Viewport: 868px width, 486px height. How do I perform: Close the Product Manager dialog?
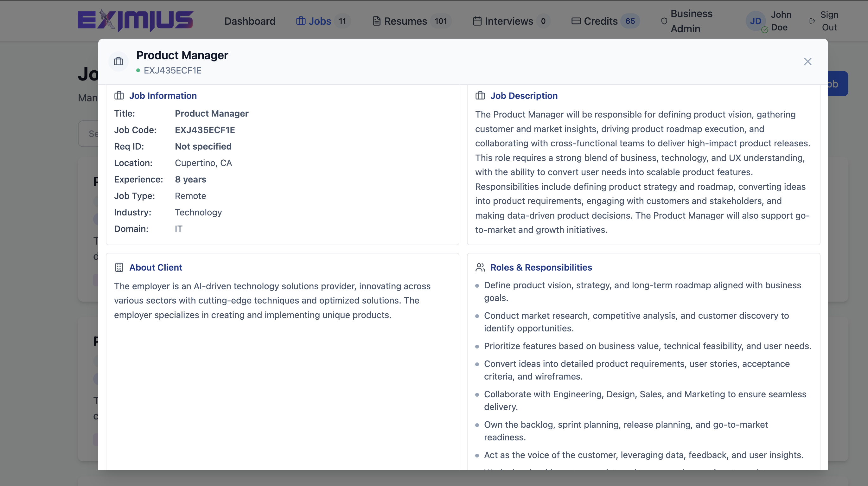coord(808,61)
